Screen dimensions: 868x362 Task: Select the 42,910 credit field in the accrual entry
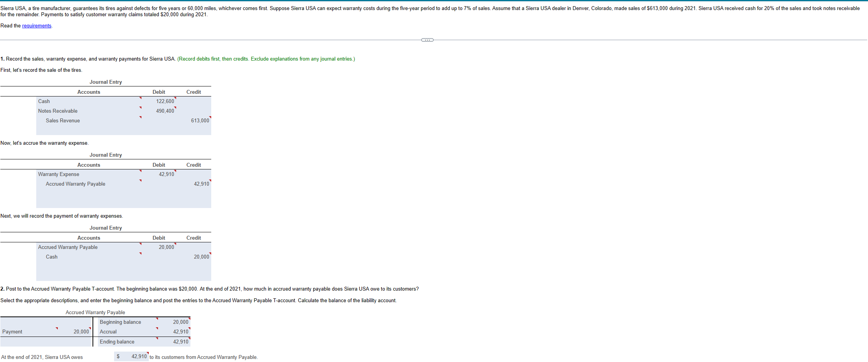[195, 184]
